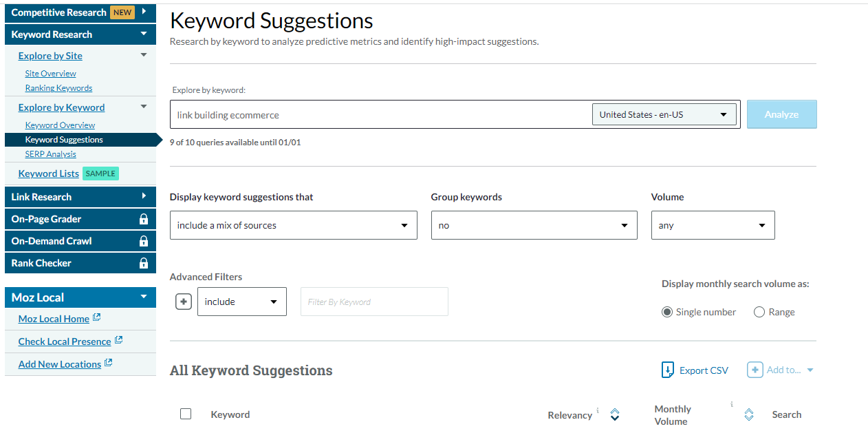868x431 pixels.
Task: Open Keyword Research menu
Action: [x=80, y=34]
